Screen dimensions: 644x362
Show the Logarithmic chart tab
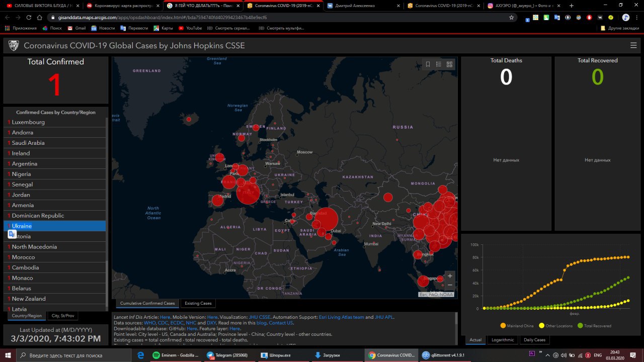point(503,340)
